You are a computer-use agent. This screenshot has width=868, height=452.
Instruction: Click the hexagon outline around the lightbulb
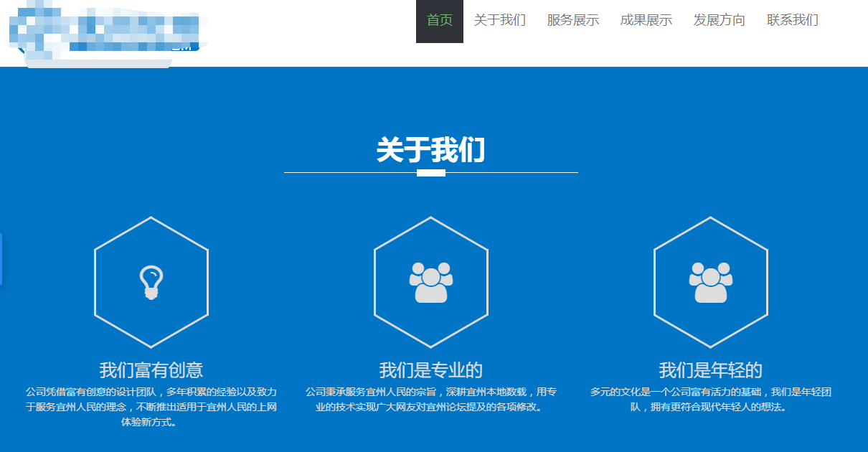[x=95, y=282]
